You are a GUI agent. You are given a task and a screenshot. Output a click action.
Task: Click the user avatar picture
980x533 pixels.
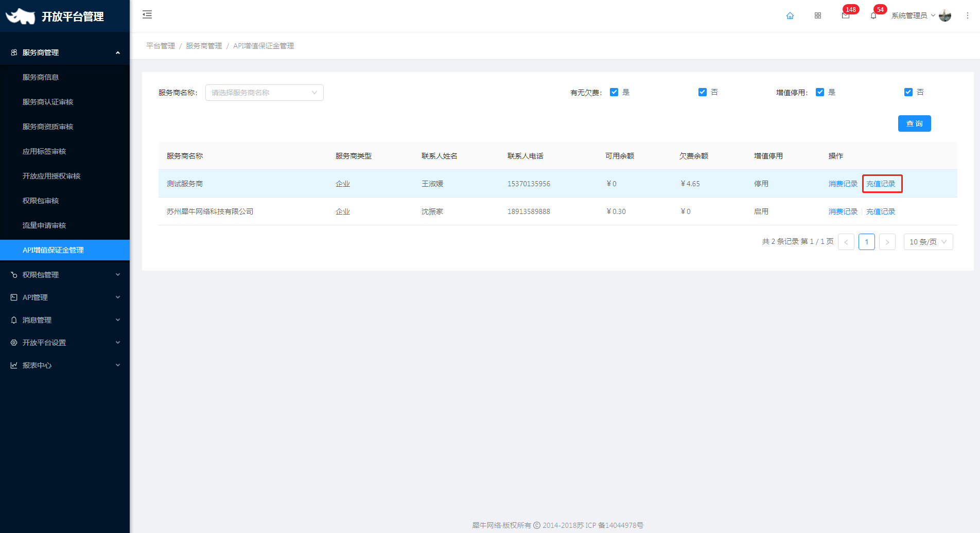click(x=945, y=15)
